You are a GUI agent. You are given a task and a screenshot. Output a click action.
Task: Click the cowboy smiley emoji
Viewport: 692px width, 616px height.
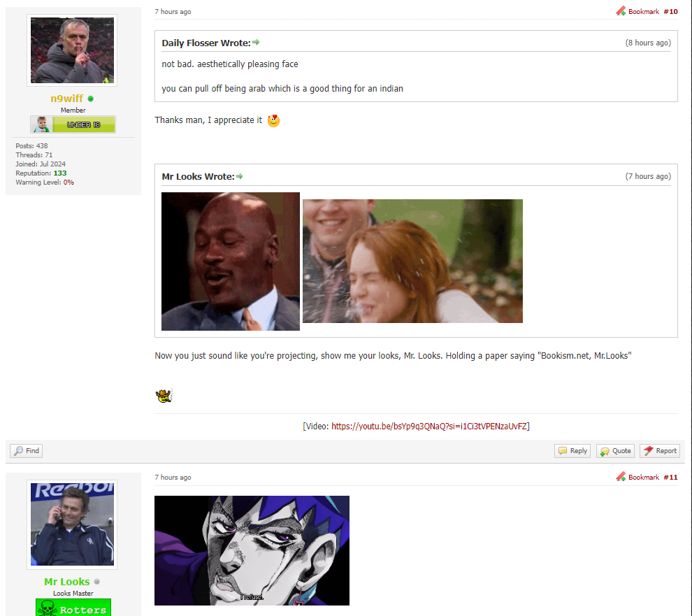[164, 396]
